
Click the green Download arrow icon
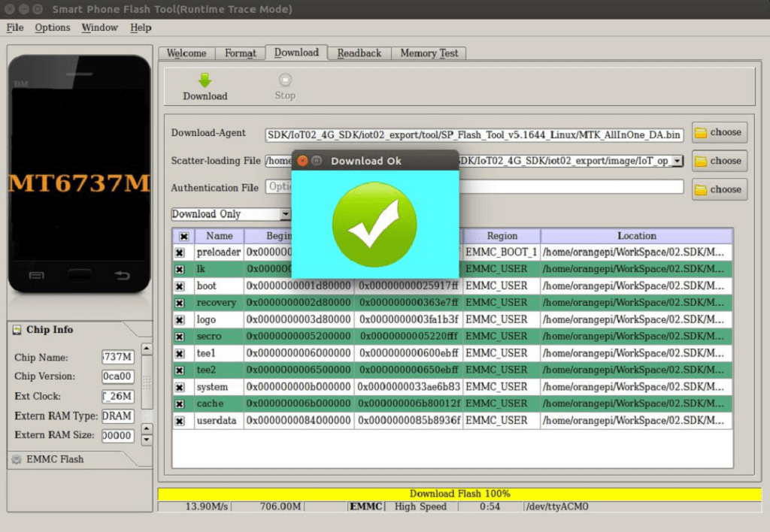click(205, 80)
